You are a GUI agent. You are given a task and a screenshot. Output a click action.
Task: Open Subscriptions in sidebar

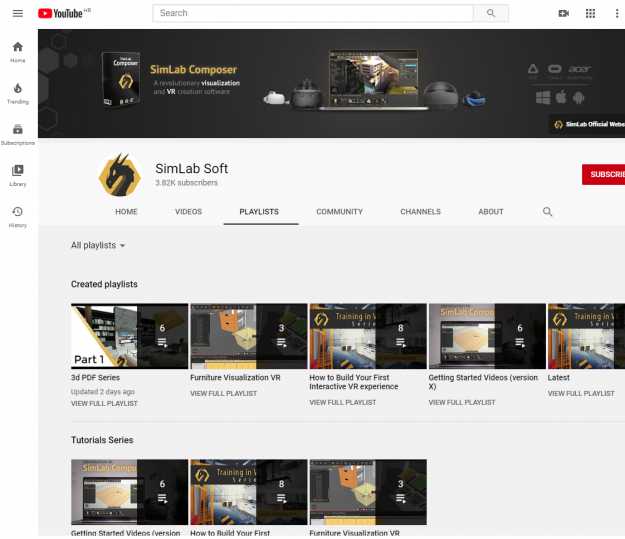pyautogui.click(x=18, y=134)
